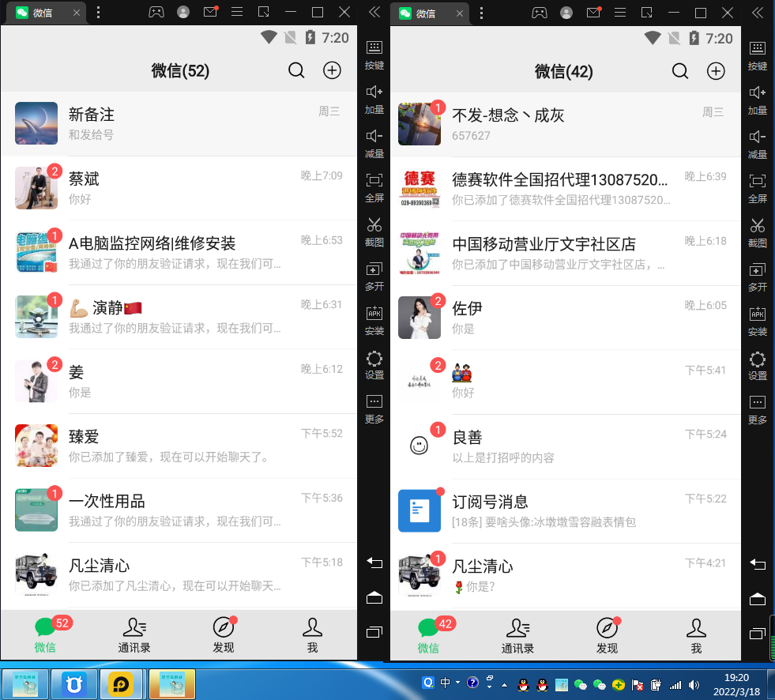775x700 pixels.
Task: Switch to 发现 tab in left WeChat
Action: [224, 635]
